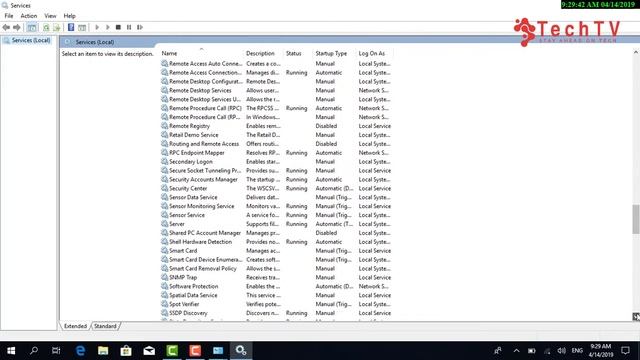Screen dimensions: 640x360
Task: Launch Microsoft Edge from the taskbar
Action: coord(80,351)
